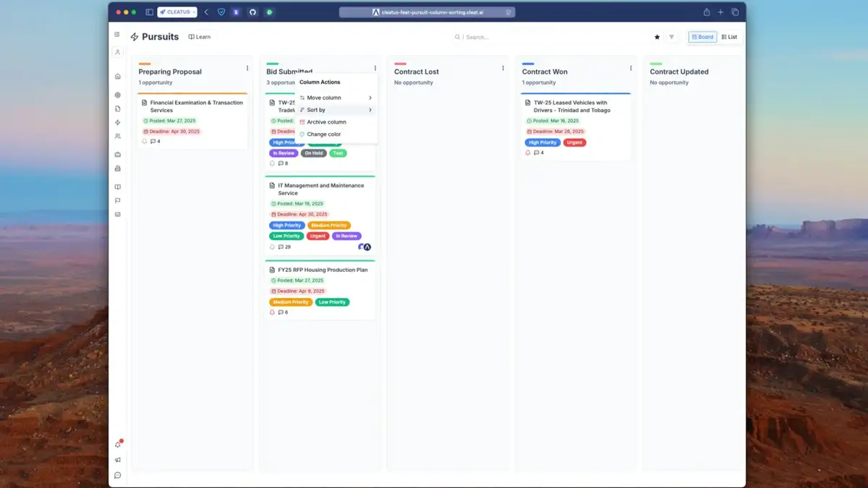Viewport: 868px width, 488px height.
Task: Click blue color bar above Contract Won
Action: pos(528,64)
